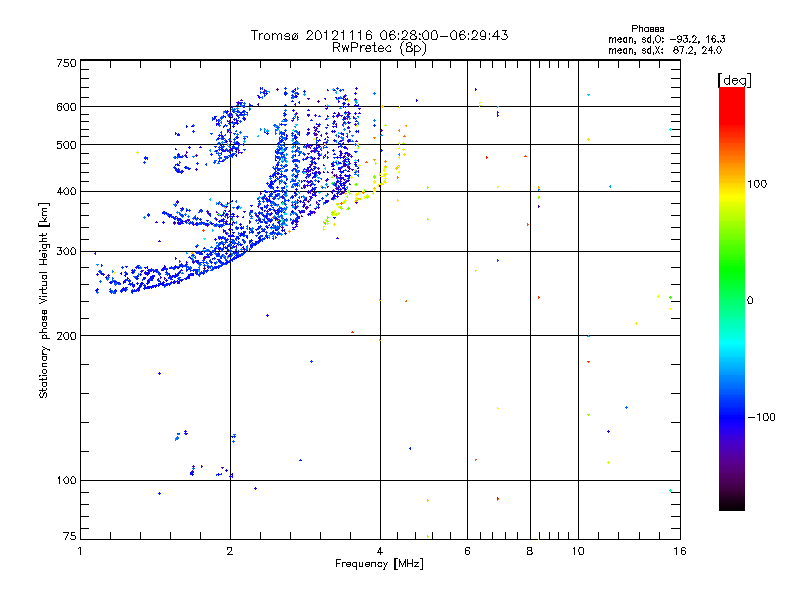800x600 pixels.
Task: Click the '[deg]' colorbar unit label
Action: coord(734,80)
